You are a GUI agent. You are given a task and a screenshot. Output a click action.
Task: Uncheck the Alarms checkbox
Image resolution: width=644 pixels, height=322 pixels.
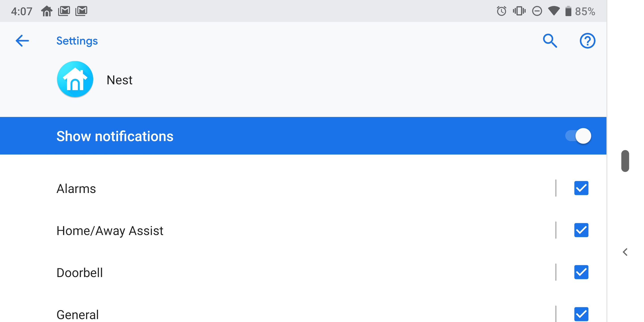click(x=581, y=188)
